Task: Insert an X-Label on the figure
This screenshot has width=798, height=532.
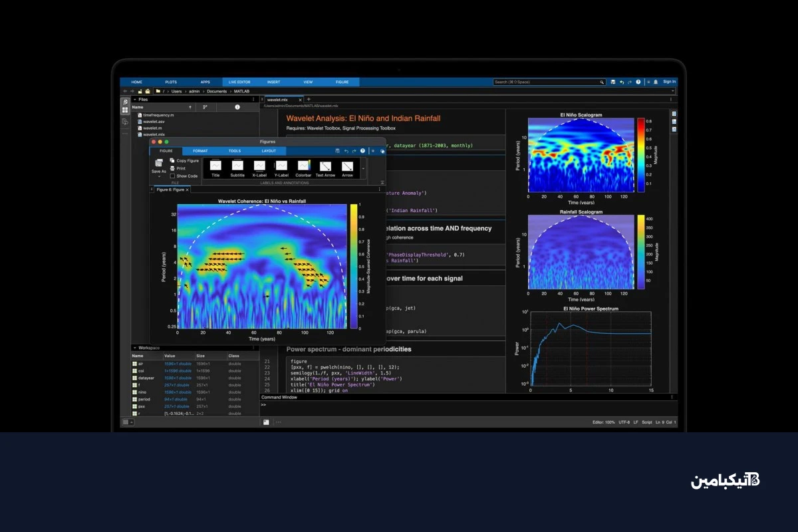Action: (x=259, y=166)
